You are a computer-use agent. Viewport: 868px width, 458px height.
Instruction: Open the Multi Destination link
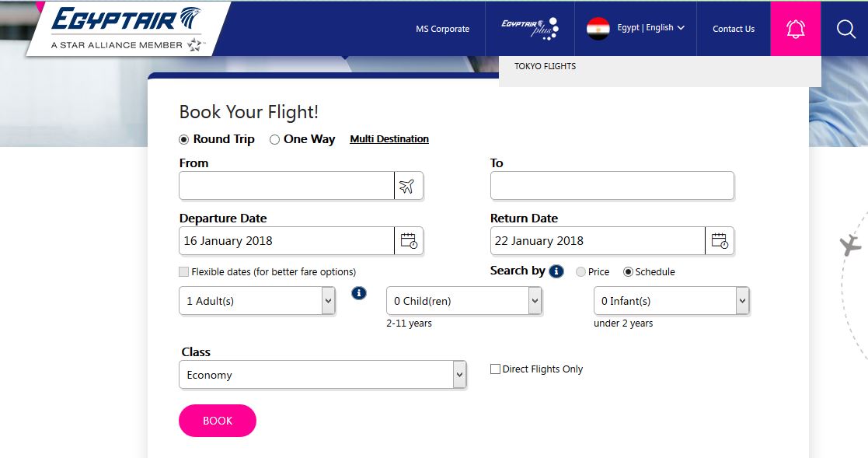pos(389,139)
